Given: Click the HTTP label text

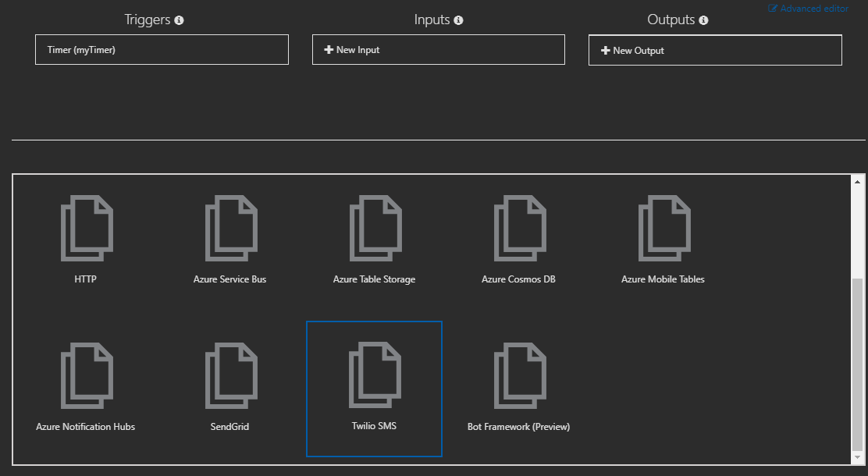Looking at the screenshot, I should tap(85, 279).
